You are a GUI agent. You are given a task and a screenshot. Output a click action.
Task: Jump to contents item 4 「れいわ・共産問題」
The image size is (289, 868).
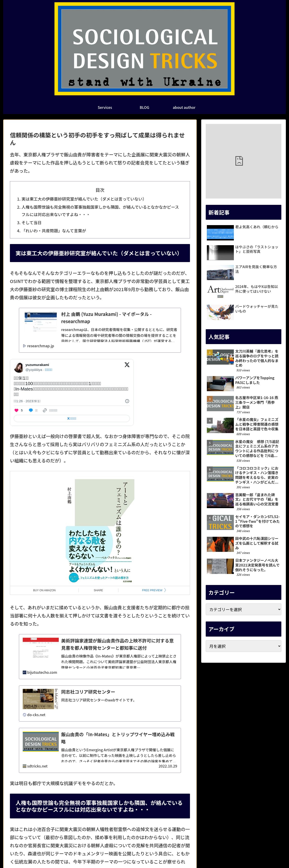pyautogui.click(x=54, y=231)
